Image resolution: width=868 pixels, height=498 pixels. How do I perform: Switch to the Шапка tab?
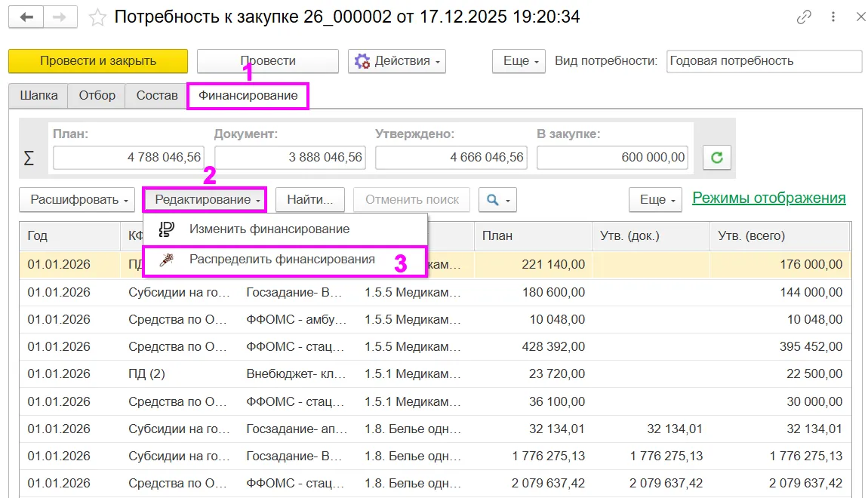(x=38, y=96)
